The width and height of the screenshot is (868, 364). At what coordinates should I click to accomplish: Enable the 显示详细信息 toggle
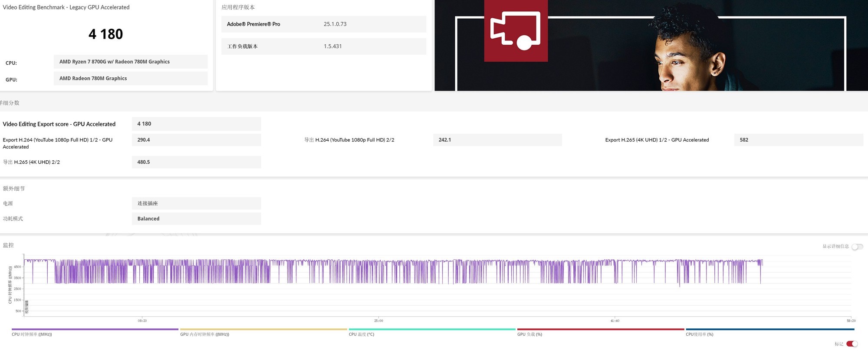tap(857, 247)
